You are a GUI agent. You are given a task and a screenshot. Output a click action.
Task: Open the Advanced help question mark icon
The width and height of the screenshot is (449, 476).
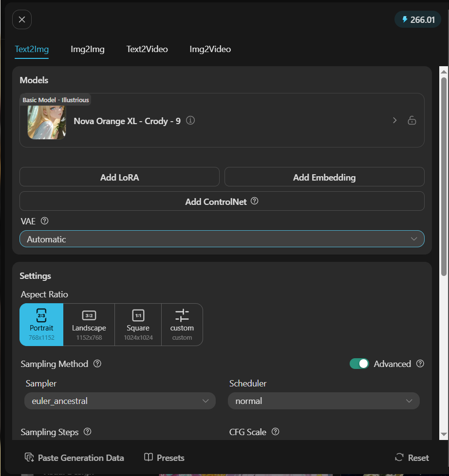pyautogui.click(x=420, y=364)
